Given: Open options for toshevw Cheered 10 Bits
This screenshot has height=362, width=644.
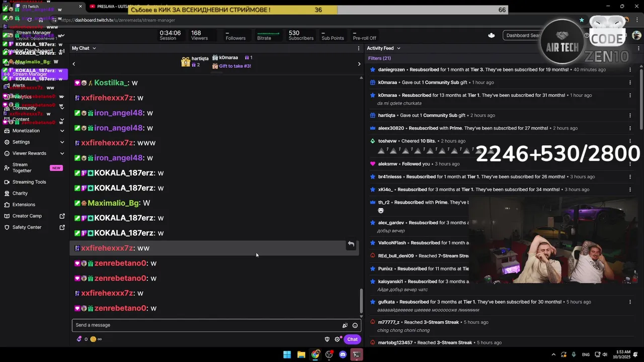Looking at the screenshot, I should click(x=630, y=141).
